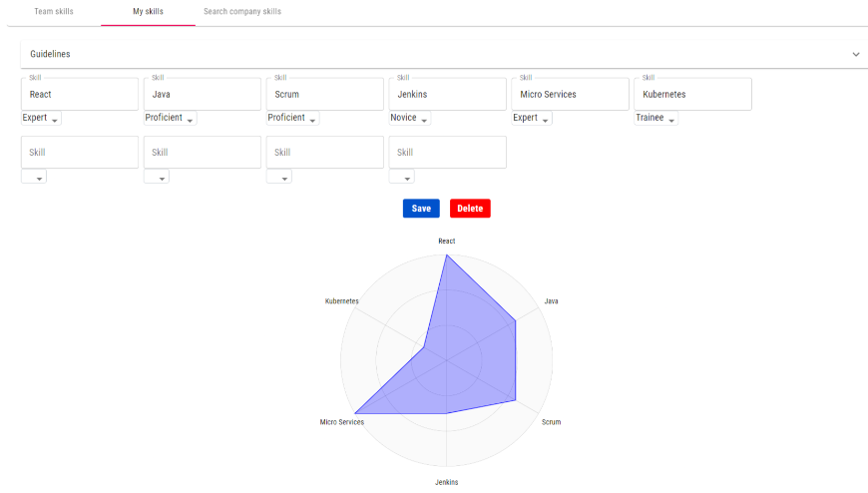Open the Kubernetes Trainee level dropdown
This screenshot has height=493, width=868.
[656, 119]
